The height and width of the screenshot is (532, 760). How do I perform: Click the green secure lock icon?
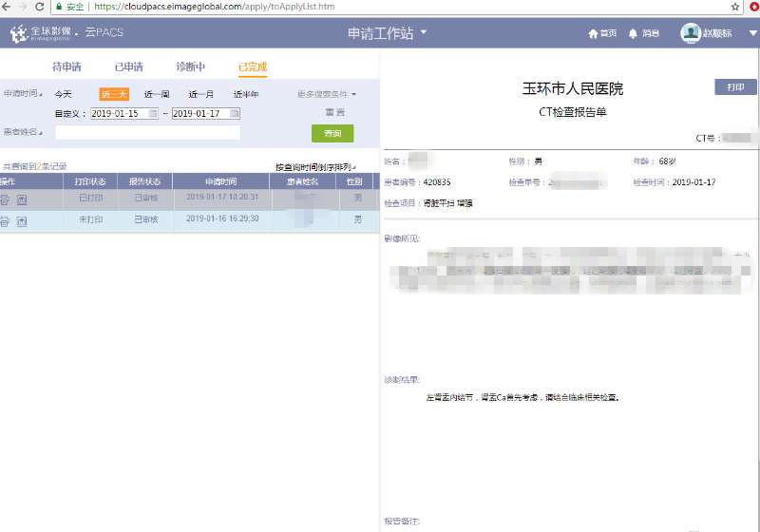click(59, 7)
